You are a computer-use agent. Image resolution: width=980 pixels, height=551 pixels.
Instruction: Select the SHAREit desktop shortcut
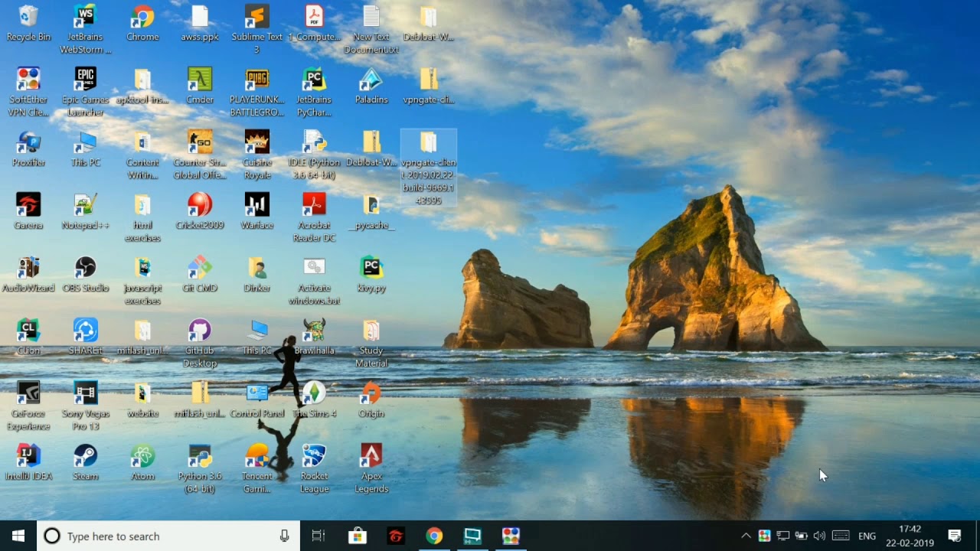(85, 337)
